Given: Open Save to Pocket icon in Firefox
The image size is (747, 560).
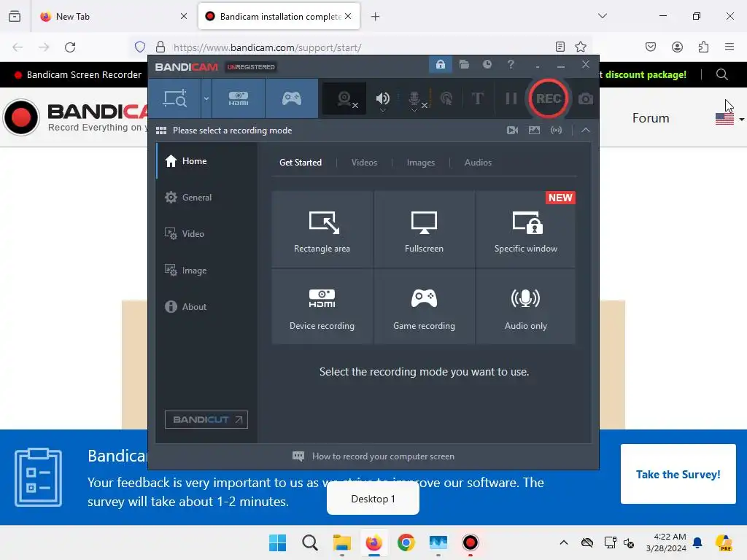Looking at the screenshot, I should (x=650, y=47).
